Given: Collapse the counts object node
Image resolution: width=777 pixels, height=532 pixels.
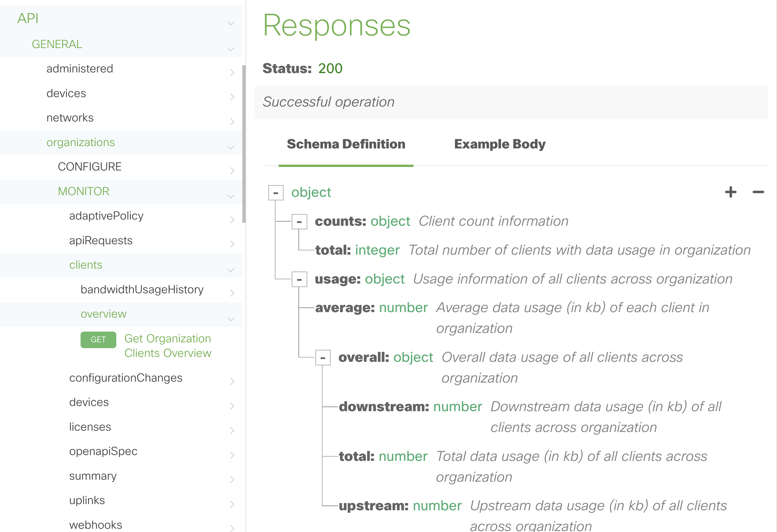Looking at the screenshot, I should pyautogui.click(x=299, y=222).
